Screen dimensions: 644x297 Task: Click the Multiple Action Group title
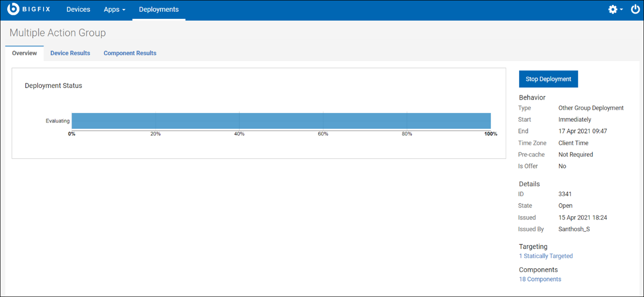[x=58, y=33]
